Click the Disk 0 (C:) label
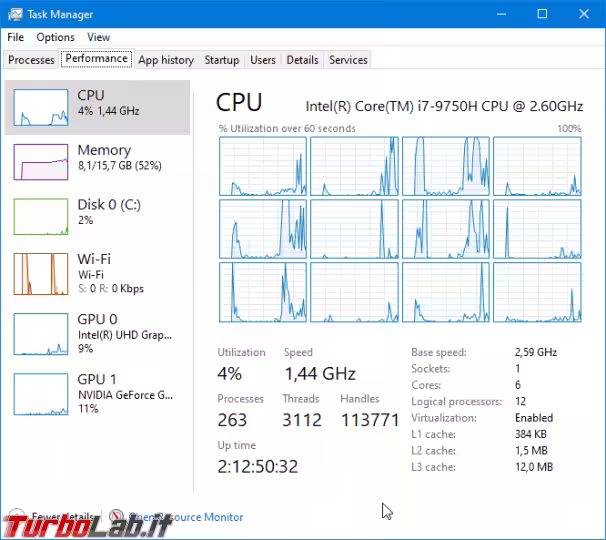This screenshot has height=540, width=606. (x=109, y=204)
